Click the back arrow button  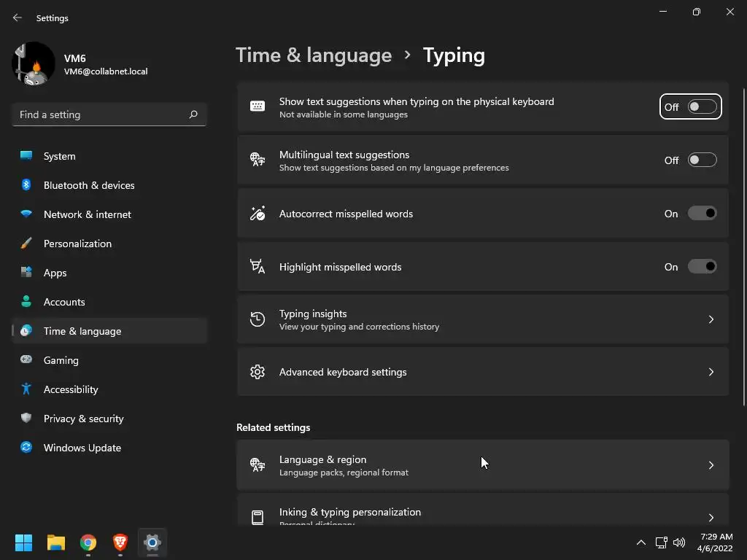[18, 17]
